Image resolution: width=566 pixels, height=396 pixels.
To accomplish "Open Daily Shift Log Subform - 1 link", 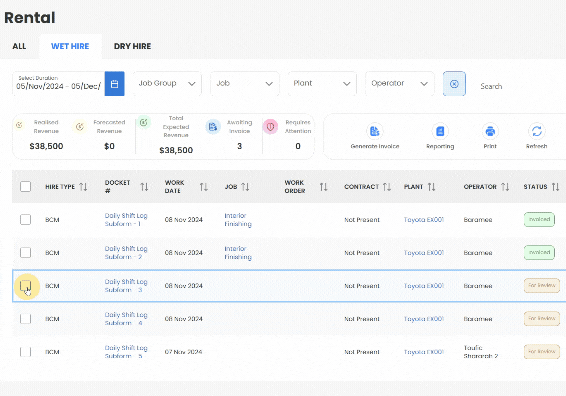I will pos(126,219).
